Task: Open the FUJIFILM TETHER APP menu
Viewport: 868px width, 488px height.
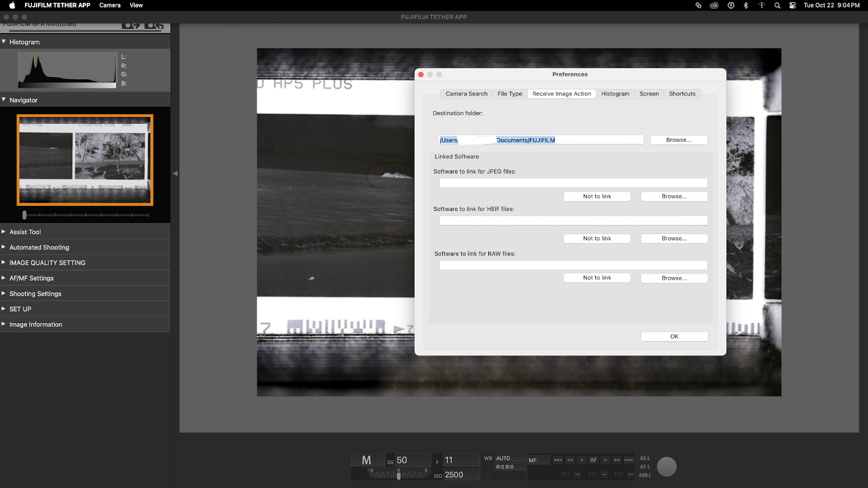Action: [x=57, y=5]
